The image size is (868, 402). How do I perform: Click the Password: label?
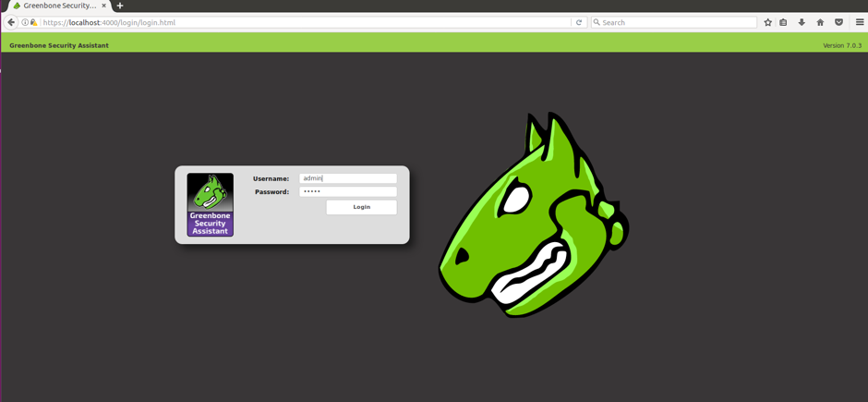point(272,192)
